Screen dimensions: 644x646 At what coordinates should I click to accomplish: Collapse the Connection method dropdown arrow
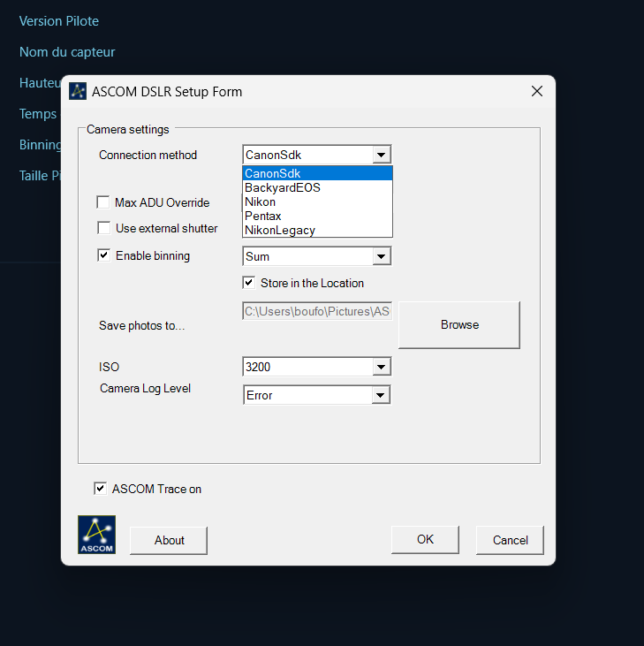click(x=382, y=155)
